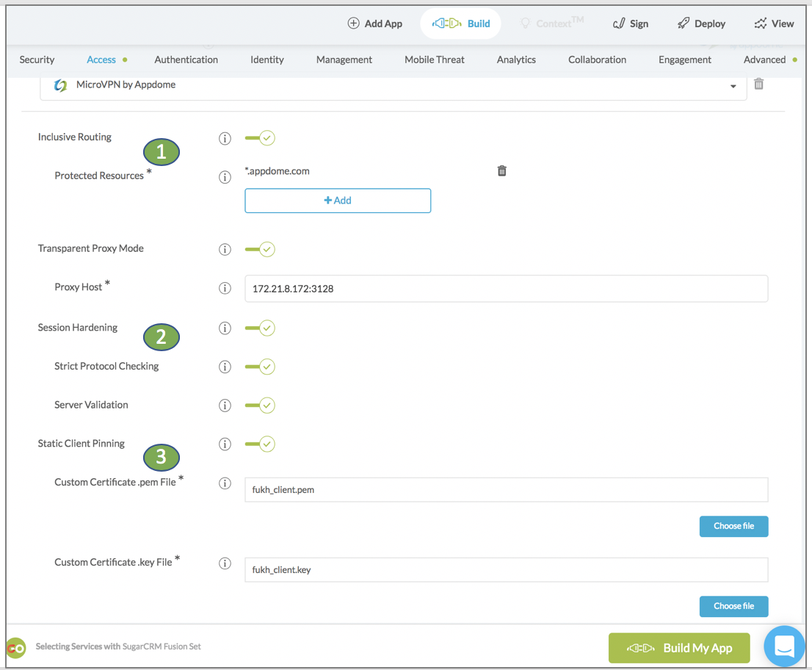
Task: Toggle Server Validation
Action: tap(260, 406)
